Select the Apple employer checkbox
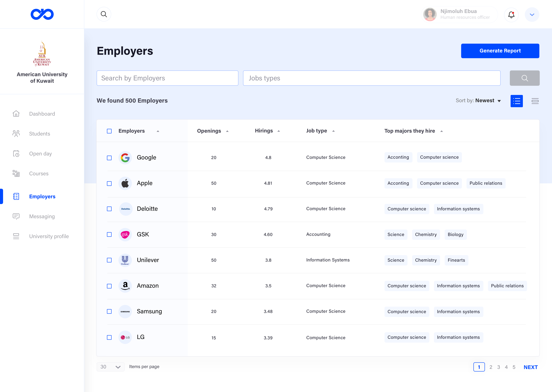Viewport: 552px width, 392px height. click(109, 183)
